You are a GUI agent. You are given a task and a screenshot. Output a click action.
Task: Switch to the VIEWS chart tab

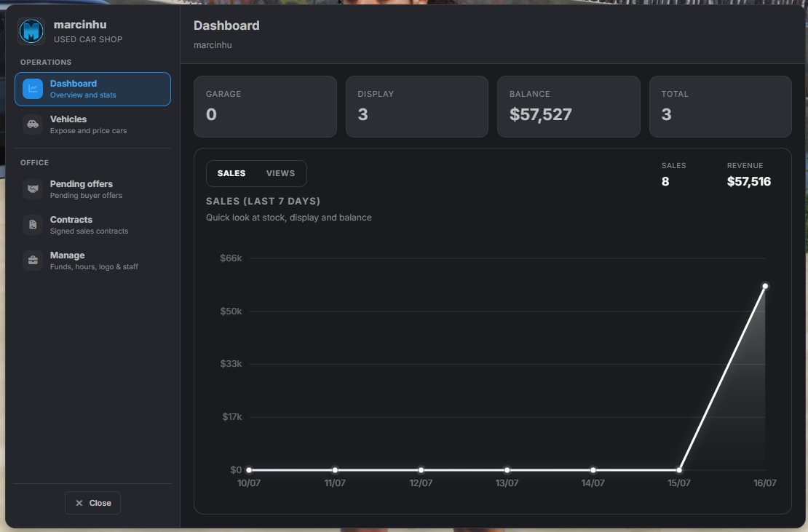[280, 173]
